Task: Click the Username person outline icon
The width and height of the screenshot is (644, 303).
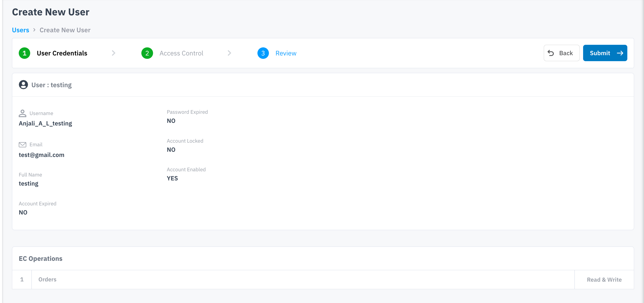Action: click(x=23, y=113)
